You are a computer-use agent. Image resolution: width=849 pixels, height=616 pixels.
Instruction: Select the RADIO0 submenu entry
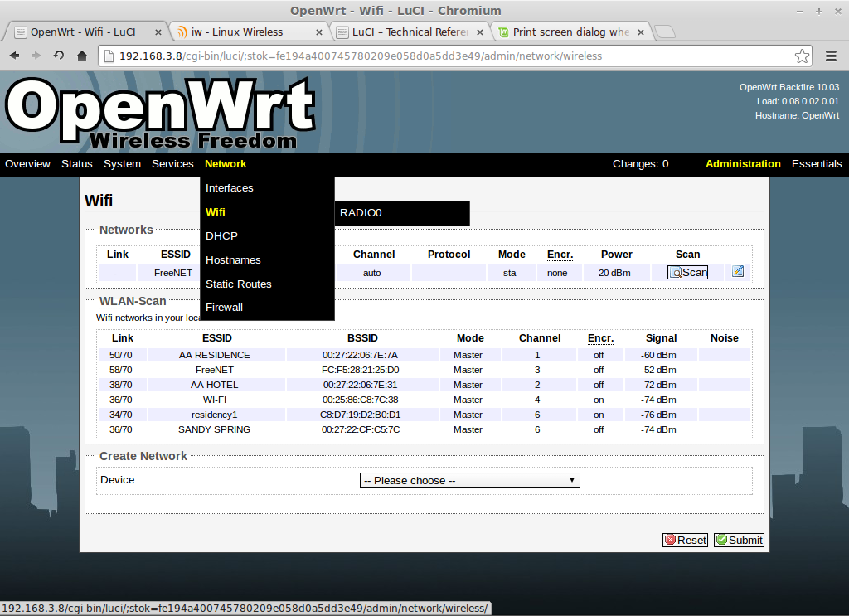[x=402, y=213]
